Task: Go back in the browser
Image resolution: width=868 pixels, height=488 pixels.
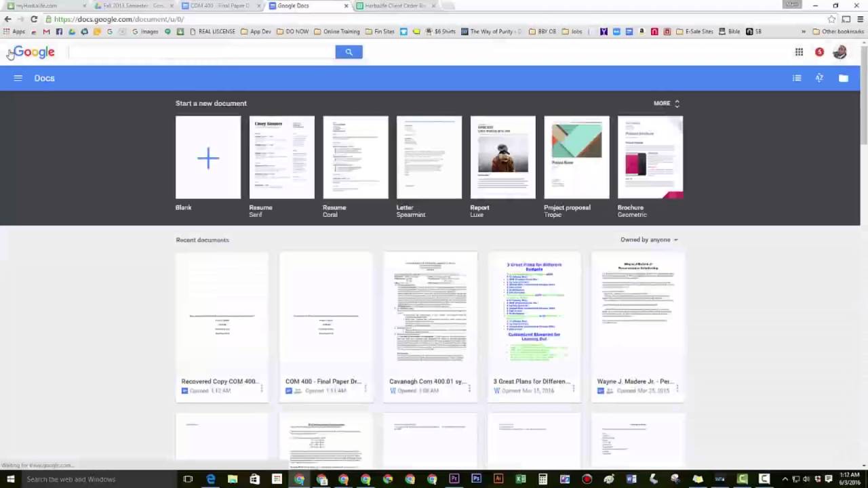Action: pyautogui.click(x=8, y=19)
